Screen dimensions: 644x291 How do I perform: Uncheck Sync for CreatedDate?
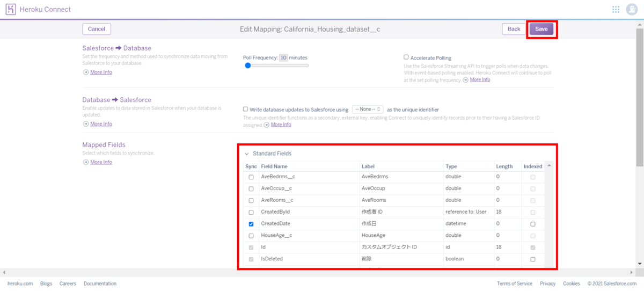click(251, 224)
